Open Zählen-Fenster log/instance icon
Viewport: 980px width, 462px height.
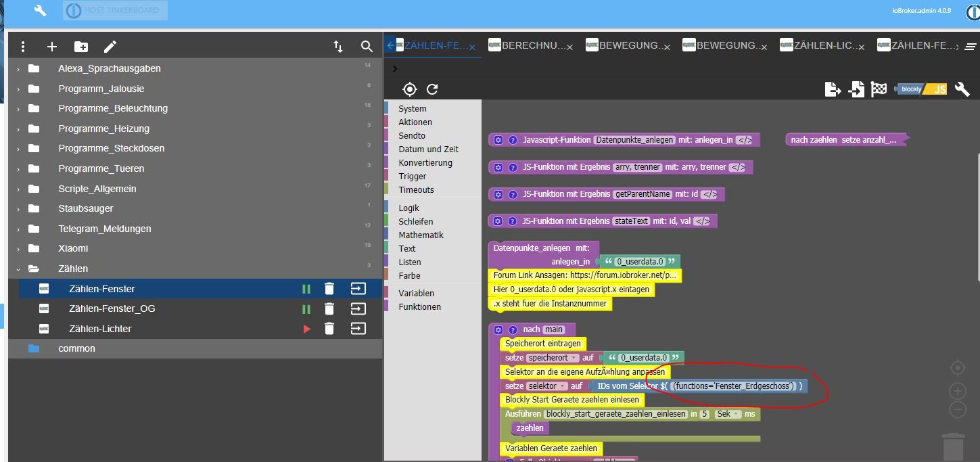[x=358, y=289]
